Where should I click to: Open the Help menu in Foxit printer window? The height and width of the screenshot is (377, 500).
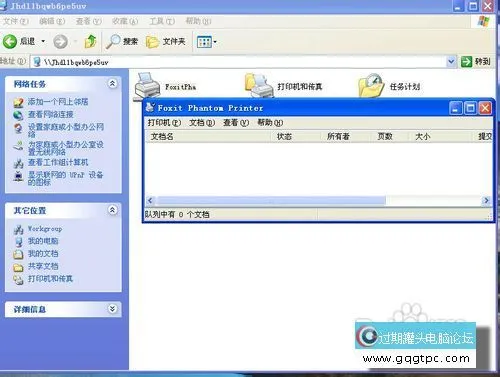[270, 123]
